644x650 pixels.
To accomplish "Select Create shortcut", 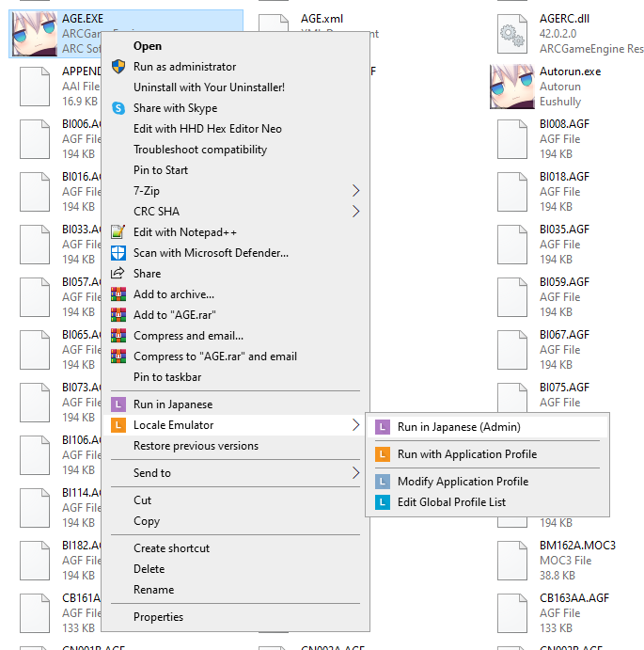I will 171,548.
